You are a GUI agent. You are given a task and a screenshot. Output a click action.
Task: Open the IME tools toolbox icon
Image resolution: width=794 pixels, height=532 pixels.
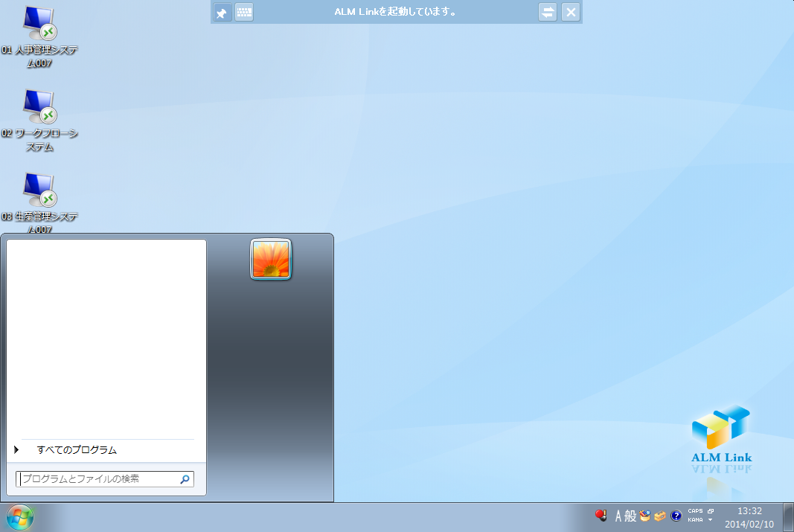tap(660, 516)
